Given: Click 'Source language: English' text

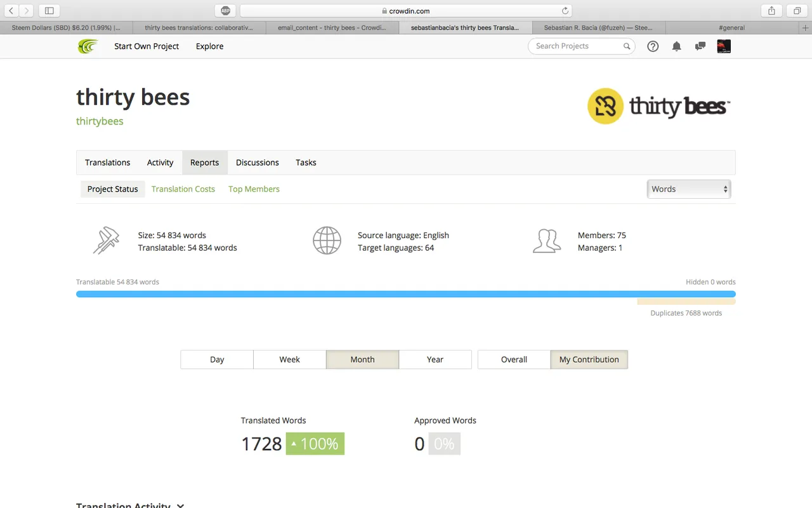Looking at the screenshot, I should point(403,235).
